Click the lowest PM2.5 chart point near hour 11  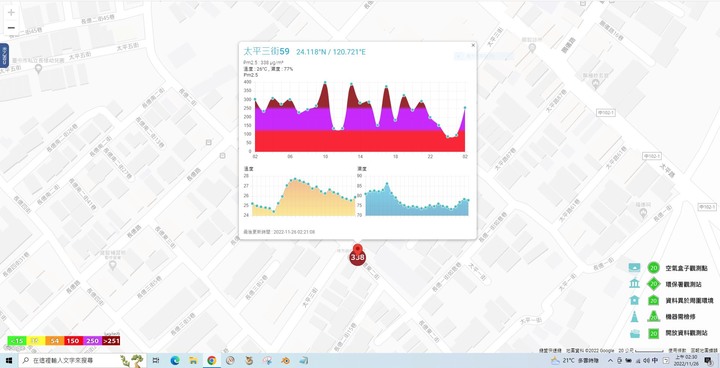(x=334, y=129)
